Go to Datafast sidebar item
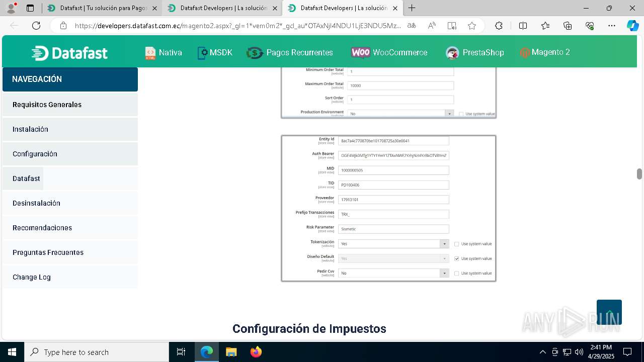Image resolution: width=644 pixels, height=362 pixels. point(23,178)
